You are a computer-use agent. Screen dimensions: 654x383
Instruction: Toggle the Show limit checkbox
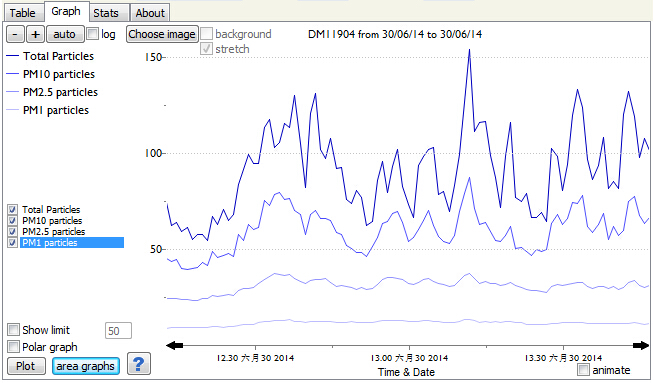(x=13, y=330)
